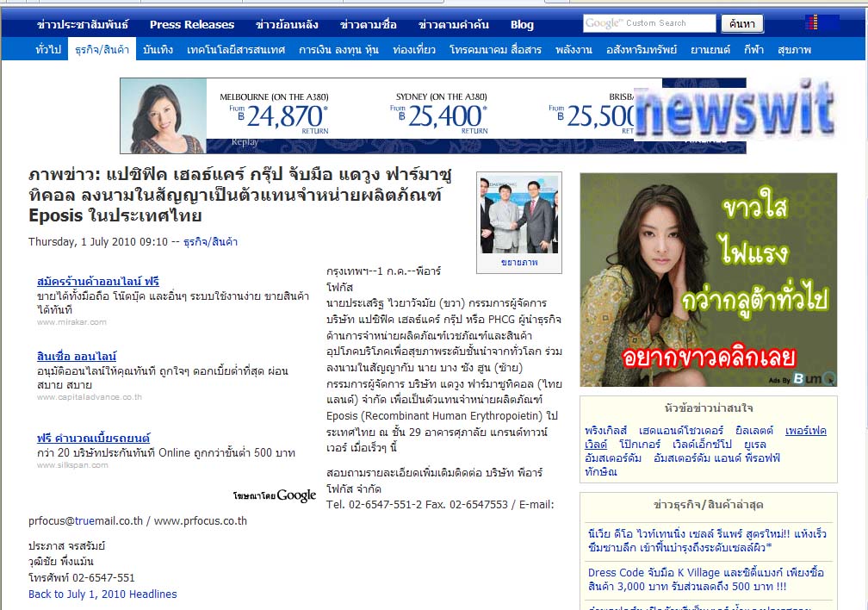The width and height of the screenshot is (868, 610).
Task: Open อัมสเตอร์ดัม แอนด์ พีรอฟฟ์ topic link
Action: click(716, 458)
